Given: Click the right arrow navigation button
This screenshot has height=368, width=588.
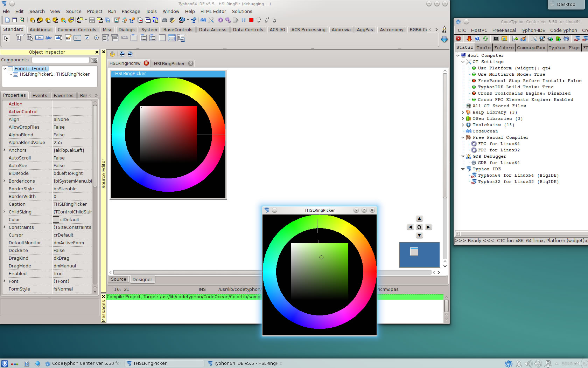Looking at the screenshot, I should click(x=428, y=227).
